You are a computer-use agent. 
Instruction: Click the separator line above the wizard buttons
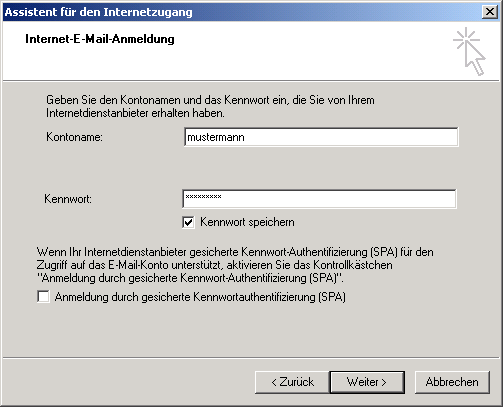pos(251,358)
